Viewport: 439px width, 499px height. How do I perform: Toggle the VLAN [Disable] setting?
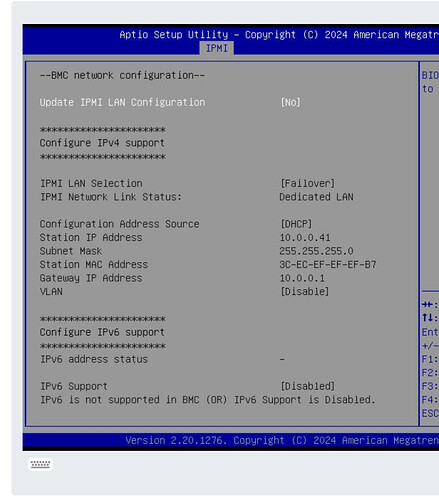[x=305, y=292]
